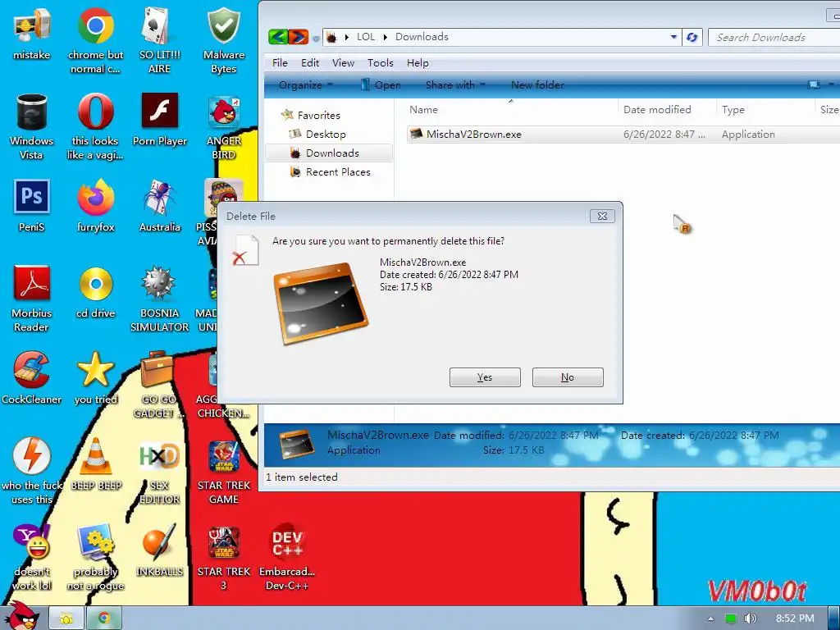Open the Help menu
The image size is (840, 630).
click(x=418, y=62)
